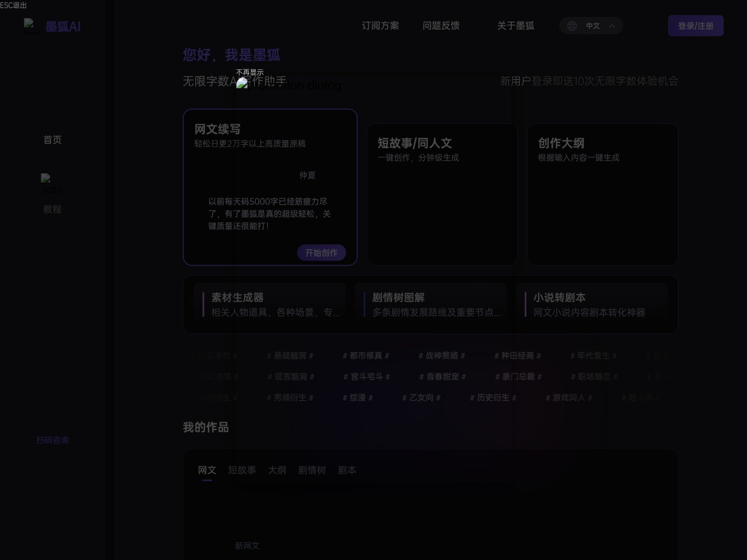Switch to the 剧情树 tab
Image resolution: width=747 pixels, height=560 pixels.
(x=312, y=470)
